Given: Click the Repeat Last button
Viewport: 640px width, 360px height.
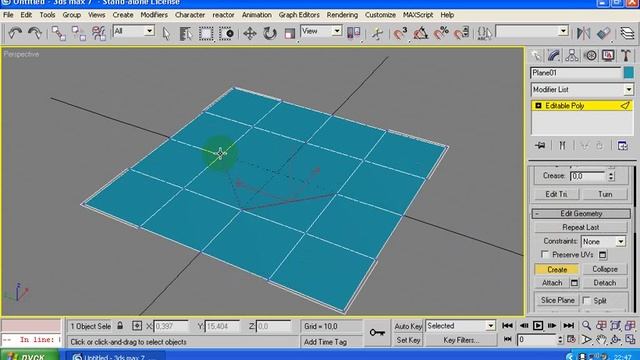Looking at the screenshot, I should coord(580,227).
